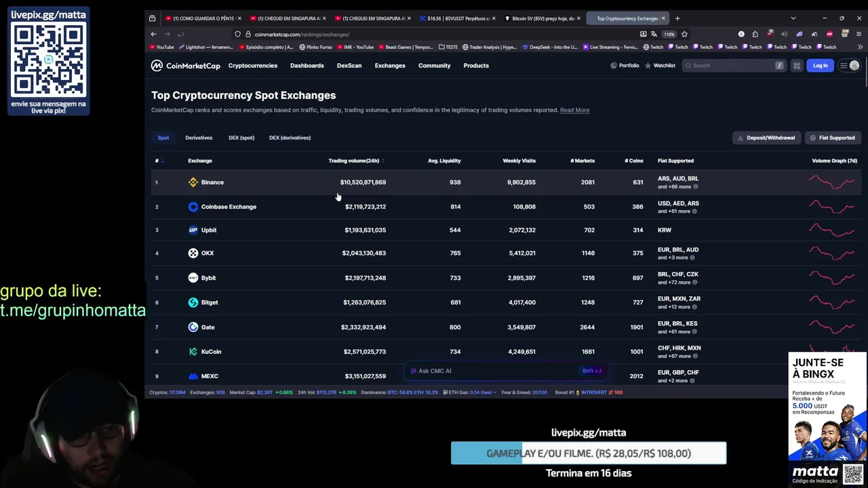Open the Lightshot bookmark in bookmarks bar

coord(206,47)
